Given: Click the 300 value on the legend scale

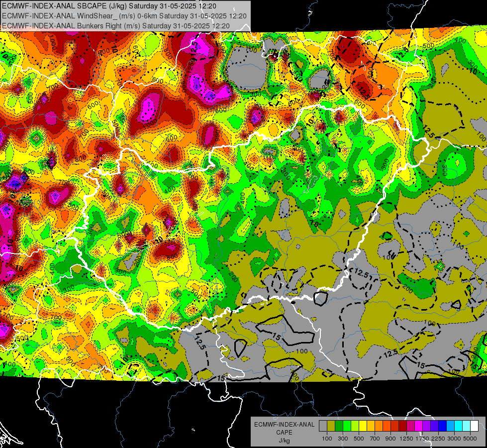Looking at the screenshot, I should pyautogui.click(x=343, y=439).
